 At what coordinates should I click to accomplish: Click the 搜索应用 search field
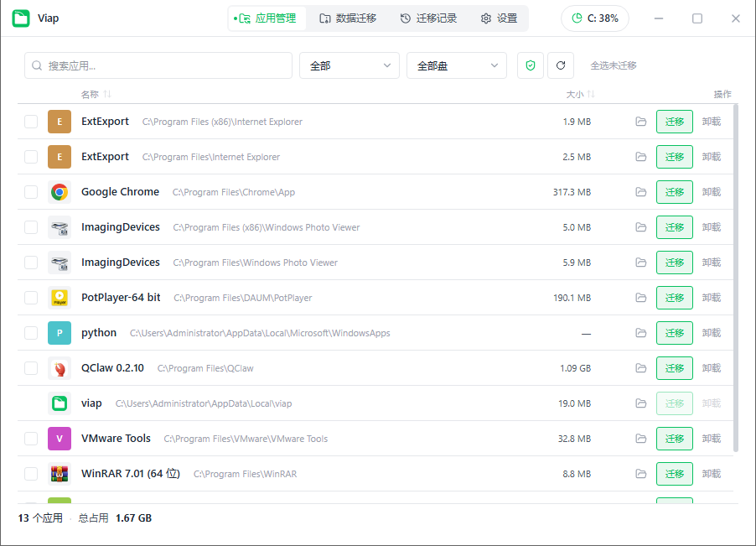pos(158,65)
